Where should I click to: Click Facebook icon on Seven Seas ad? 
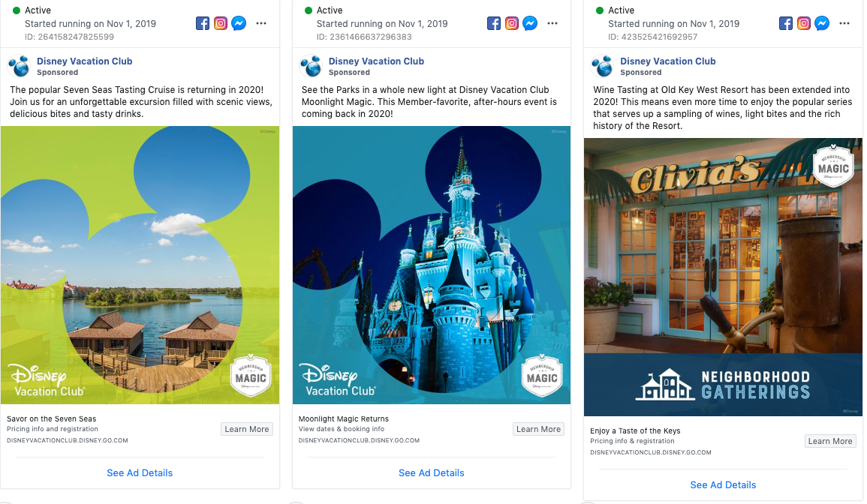[x=203, y=24]
